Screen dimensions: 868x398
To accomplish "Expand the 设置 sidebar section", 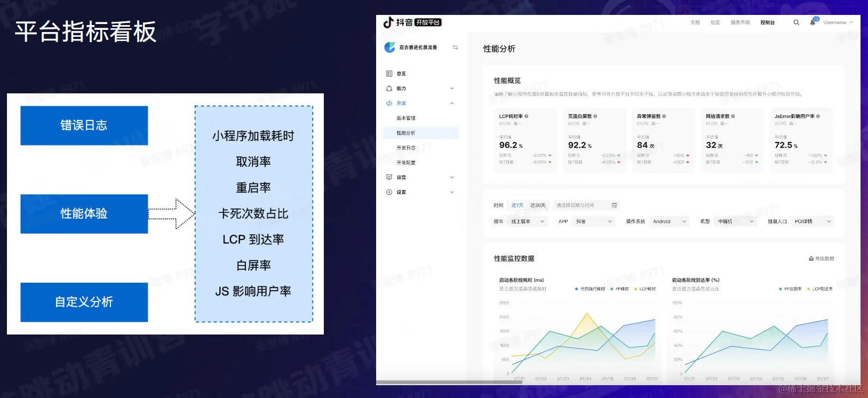I will (452, 192).
